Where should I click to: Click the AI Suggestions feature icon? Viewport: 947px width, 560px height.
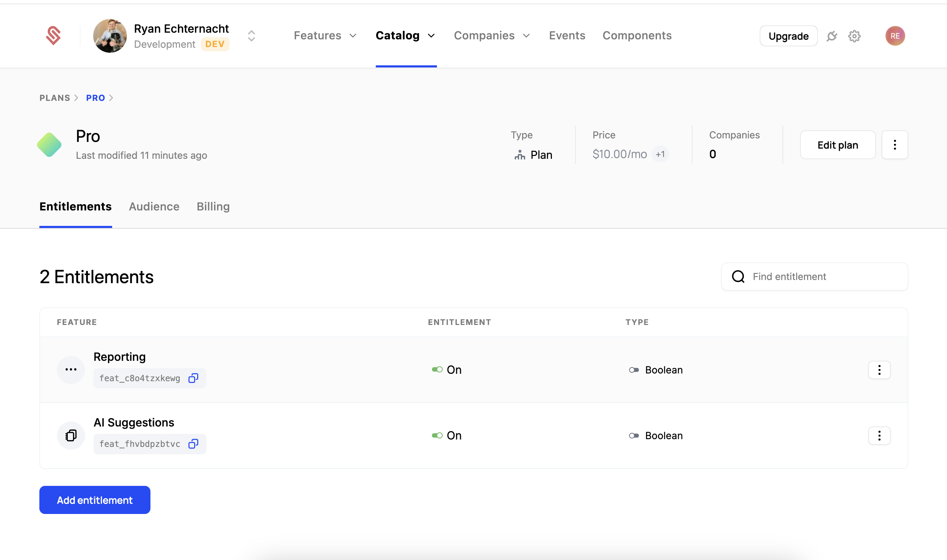tap(71, 436)
